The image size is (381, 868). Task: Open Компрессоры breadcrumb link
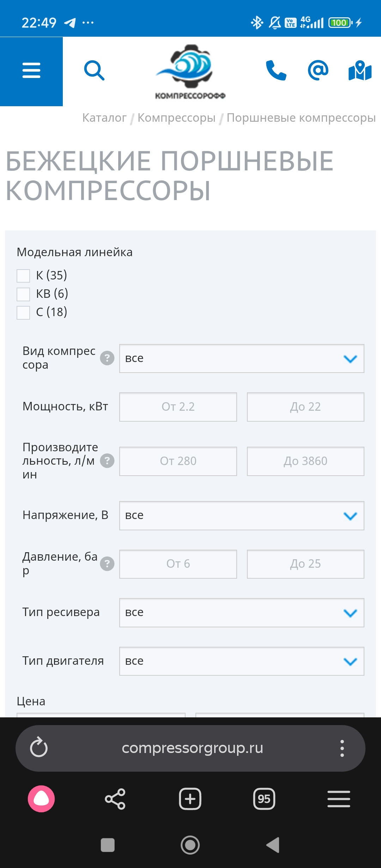click(176, 118)
